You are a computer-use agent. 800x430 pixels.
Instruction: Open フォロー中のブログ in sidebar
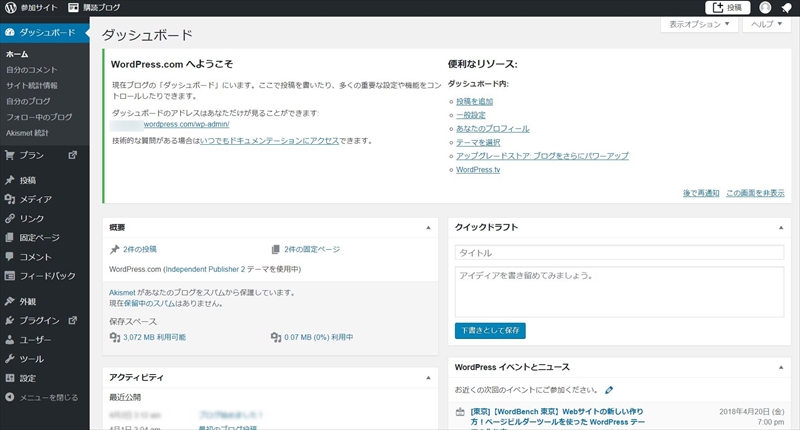click(x=39, y=117)
